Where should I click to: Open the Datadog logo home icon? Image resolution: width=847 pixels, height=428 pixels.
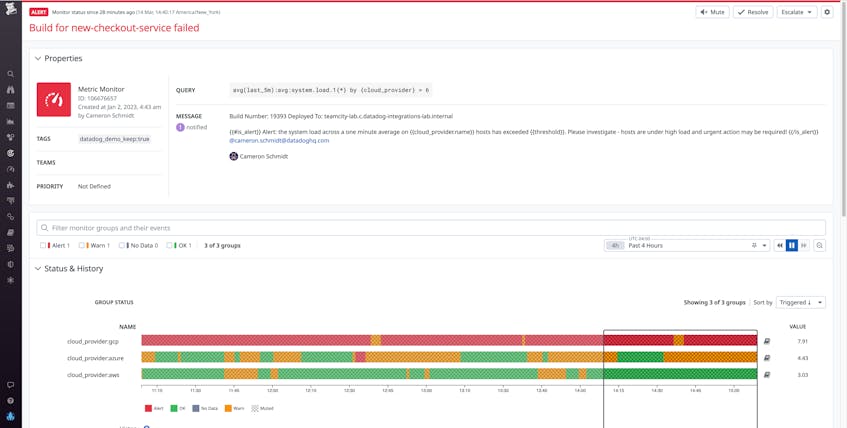(10, 11)
